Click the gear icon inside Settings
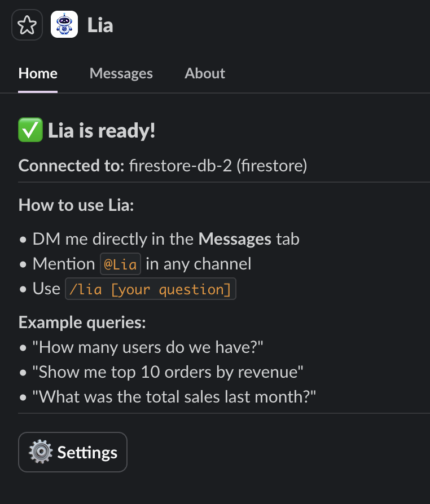The width and height of the screenshot is (430, 504). click(41, 452)
